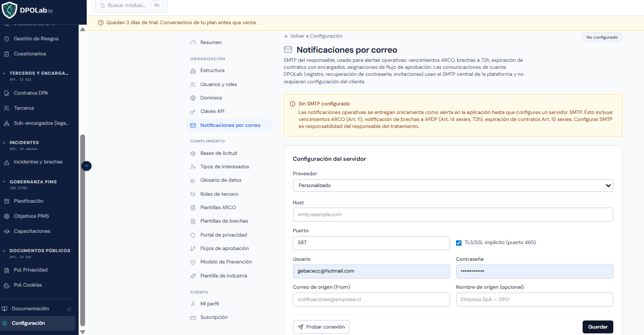
Task: Collapse the sidebar with the chevron button
Action: pyautogui.click(x=86, y=166)
